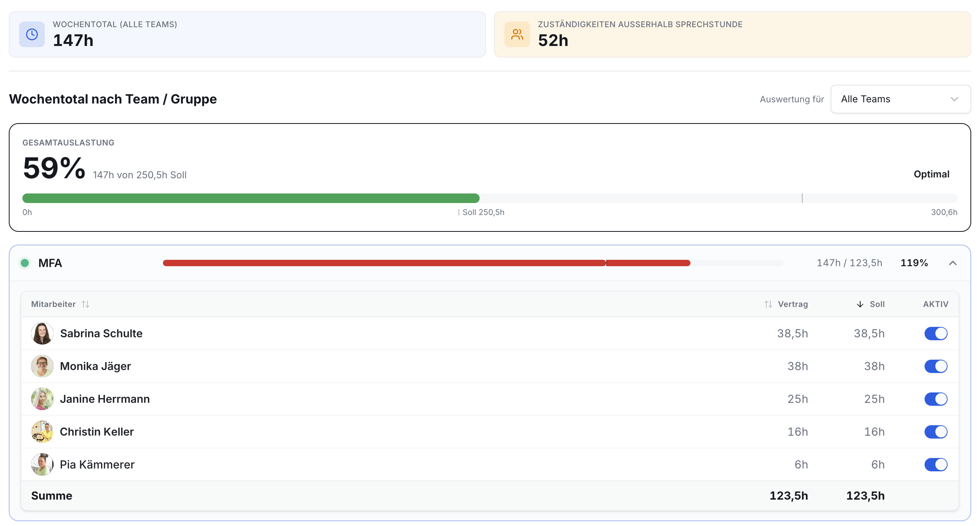
Task: Click the sort arrows next to Mitarbeiter
Action: tap(85, 304)
